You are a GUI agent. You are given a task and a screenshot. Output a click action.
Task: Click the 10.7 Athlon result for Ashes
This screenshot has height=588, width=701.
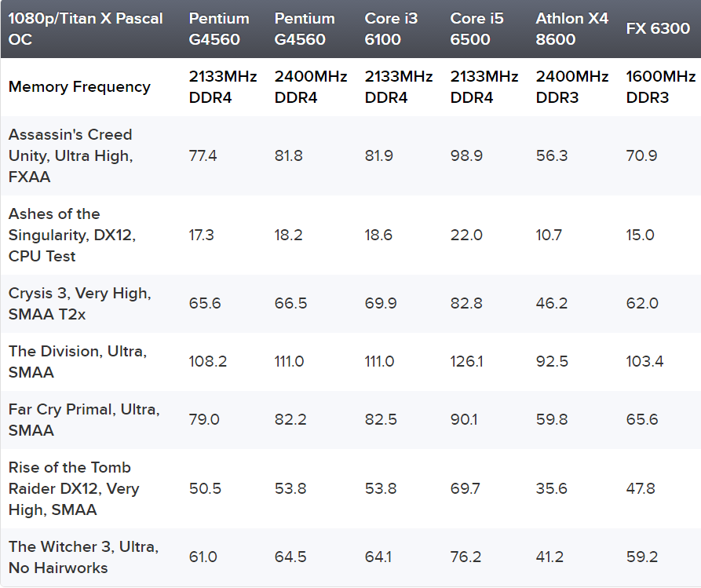tap(550, 235)
